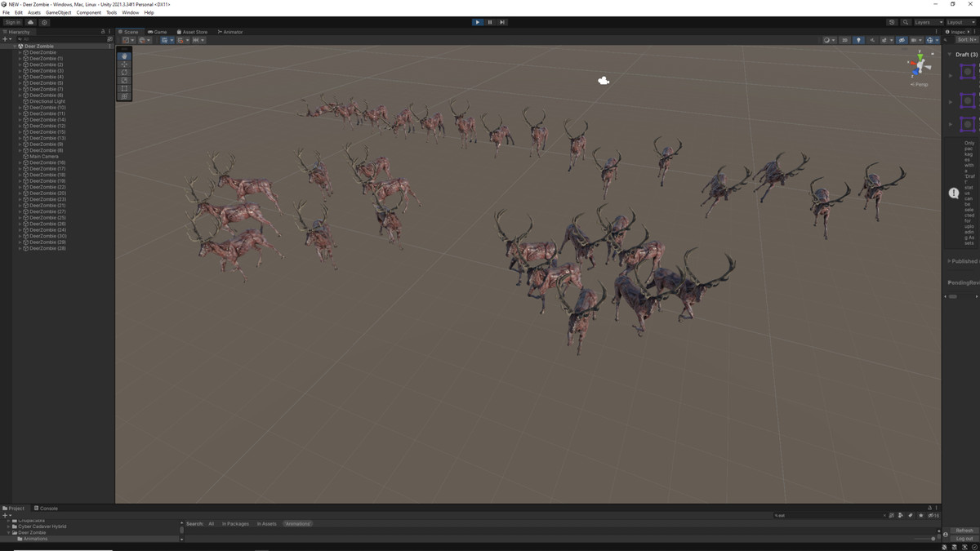Open the cloud services icon
The image size is (980, 551).
point(31,22)
